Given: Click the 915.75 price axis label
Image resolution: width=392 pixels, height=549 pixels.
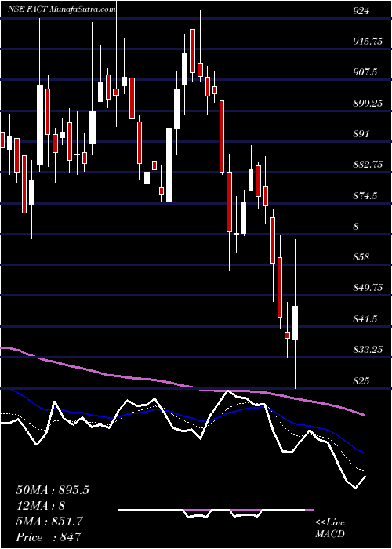Looking at the screenshot, I should [x=367, y=42].
